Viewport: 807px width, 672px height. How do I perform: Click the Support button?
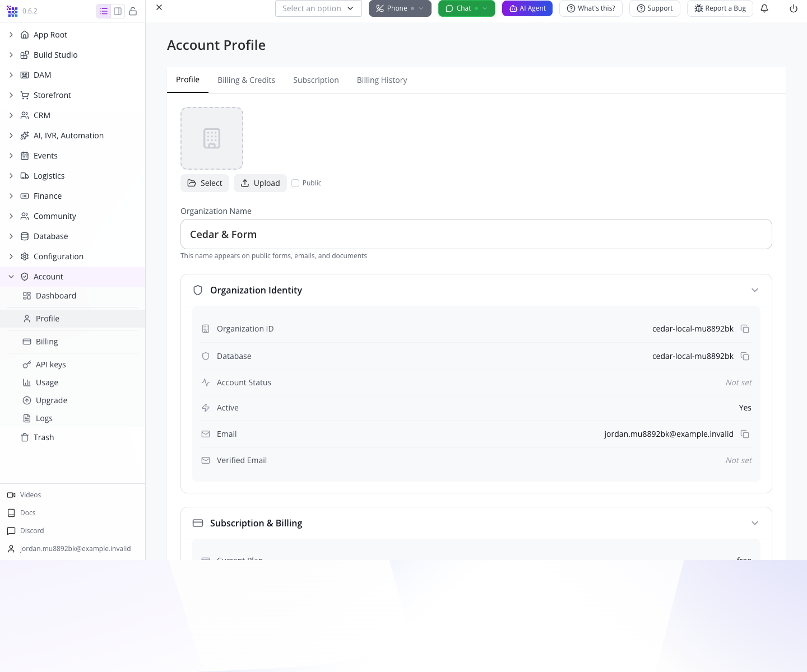click(x=655, y=8)
